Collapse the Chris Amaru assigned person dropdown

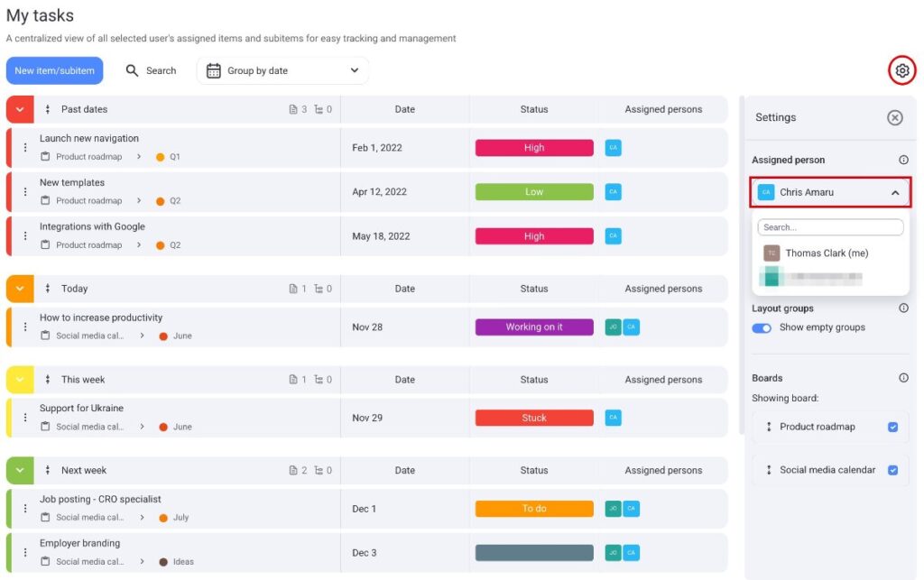point(894,192)
